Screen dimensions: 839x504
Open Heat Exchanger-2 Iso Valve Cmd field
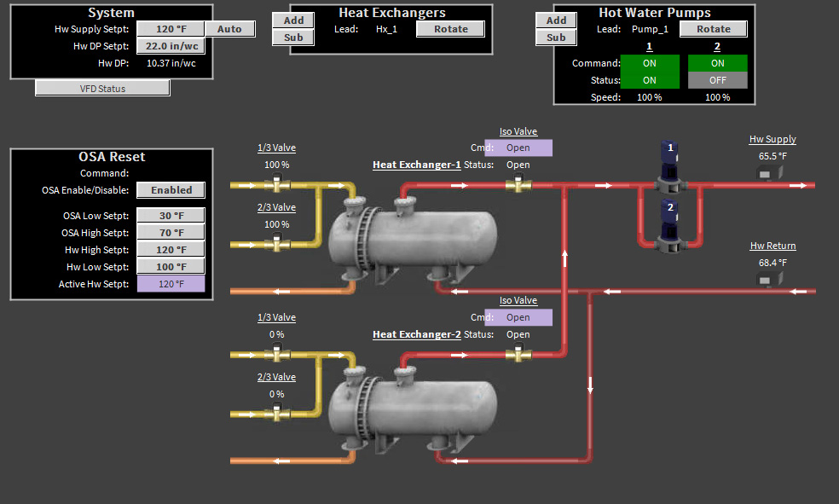pyautogui.click(x=518, y=317)
